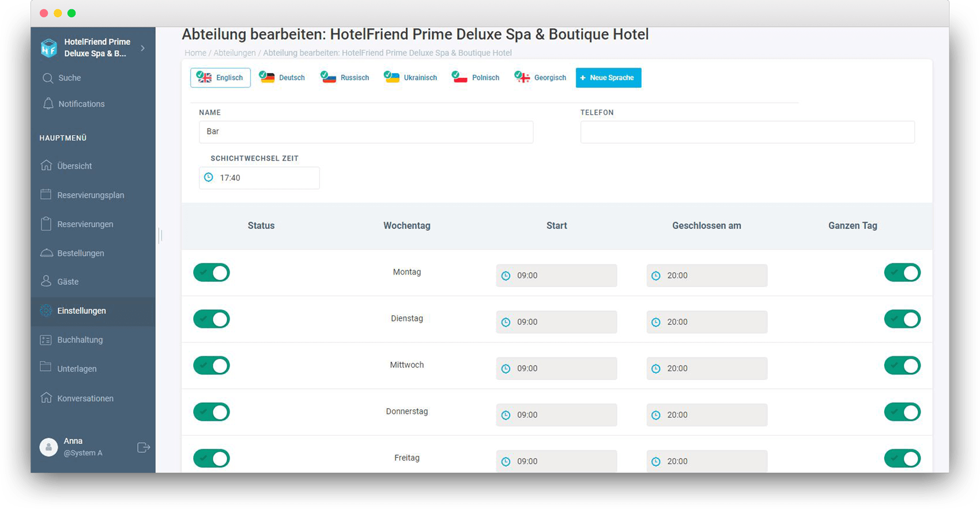Viewport: 980px width, 509px height.
Task: Click Abteilungen breadcrumb link
Action: (x=235, y=53)
